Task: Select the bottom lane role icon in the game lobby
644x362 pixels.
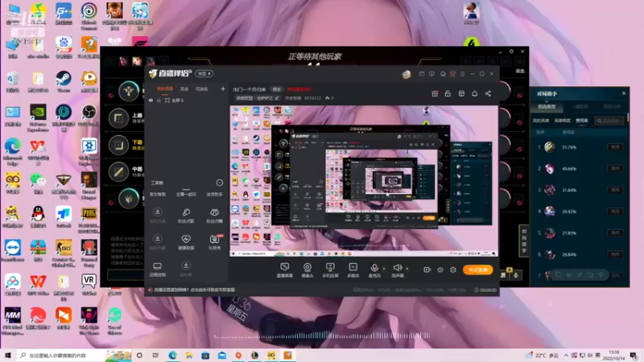Action: (118, 145)
